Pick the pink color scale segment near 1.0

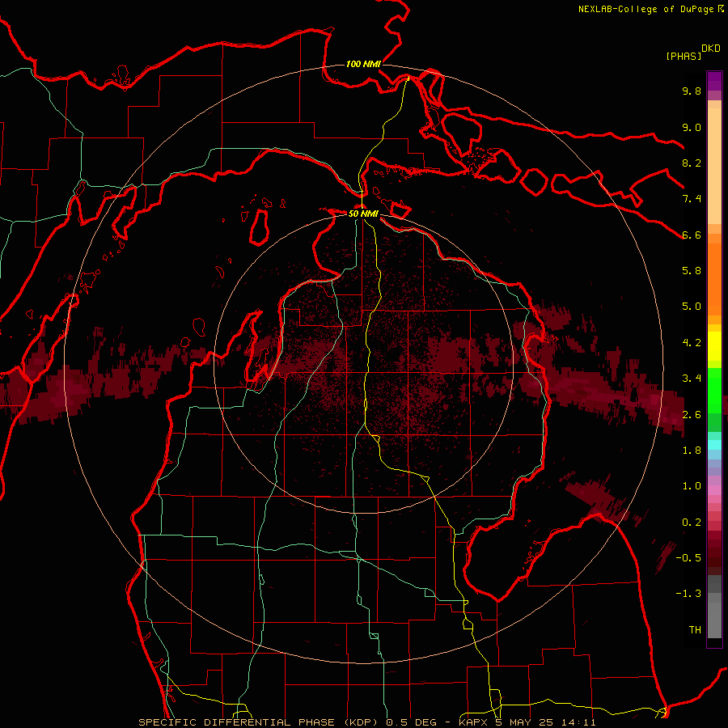pyautogui.click(x=714, y=490)
